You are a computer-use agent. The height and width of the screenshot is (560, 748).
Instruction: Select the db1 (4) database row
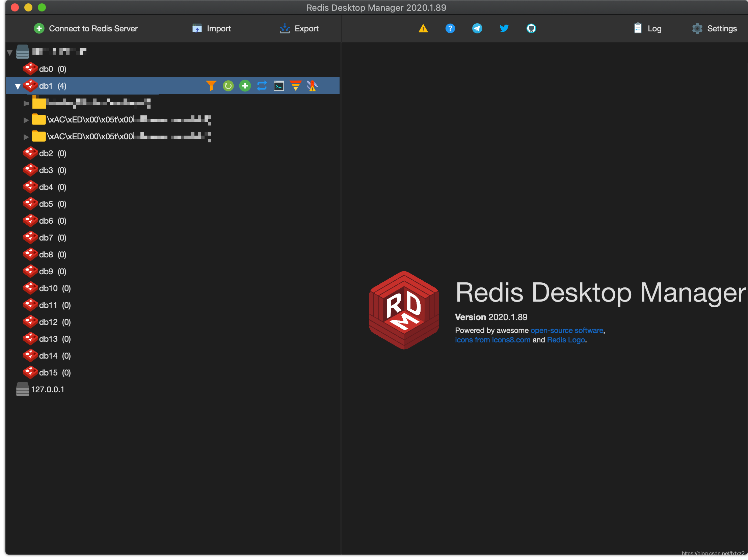172,86
